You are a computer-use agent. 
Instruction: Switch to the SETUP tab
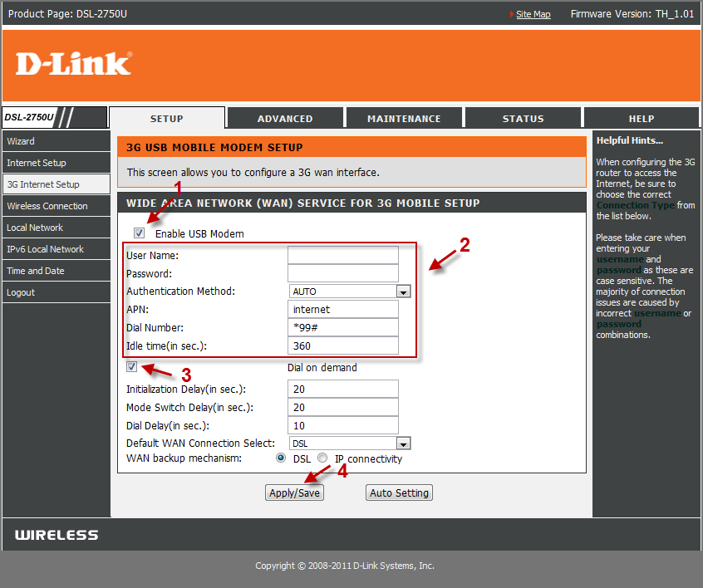167,118
